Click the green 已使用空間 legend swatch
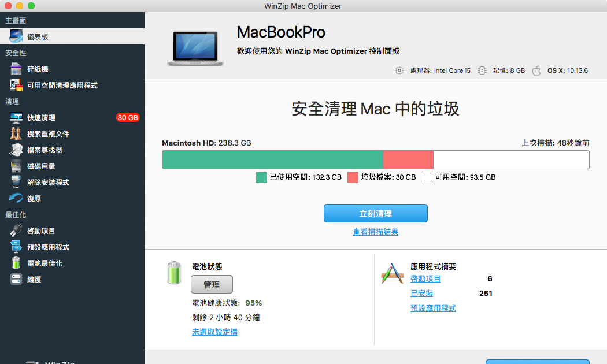 point(261,177)
